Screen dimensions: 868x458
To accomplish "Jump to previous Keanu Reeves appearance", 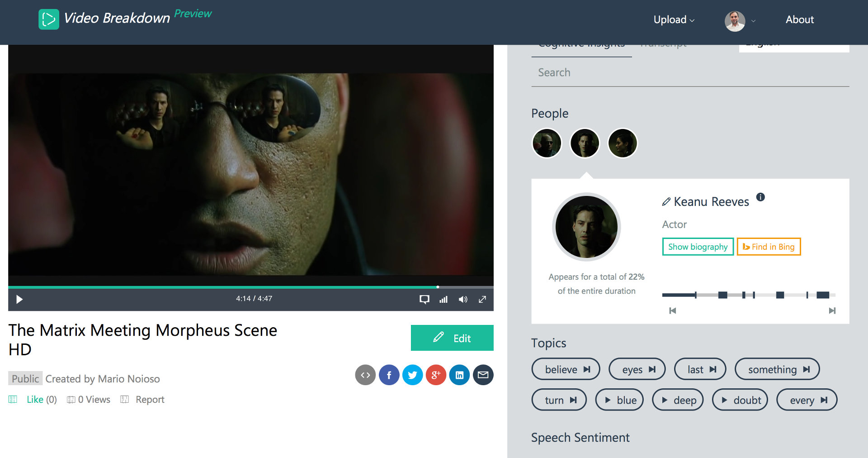I will point(673,310).
